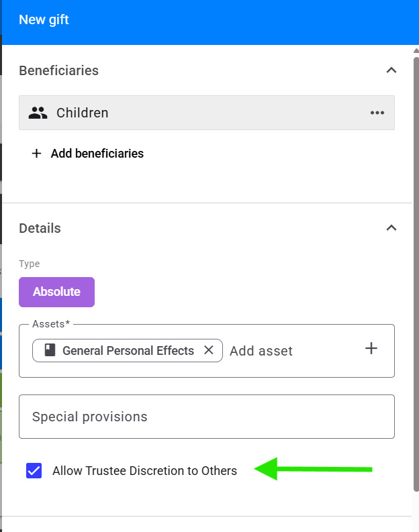The image size is (419, 532).
Task: Uncheck Allow Trustee Discretion to Others
Action: pyautogui.click(x=34, y=470)
